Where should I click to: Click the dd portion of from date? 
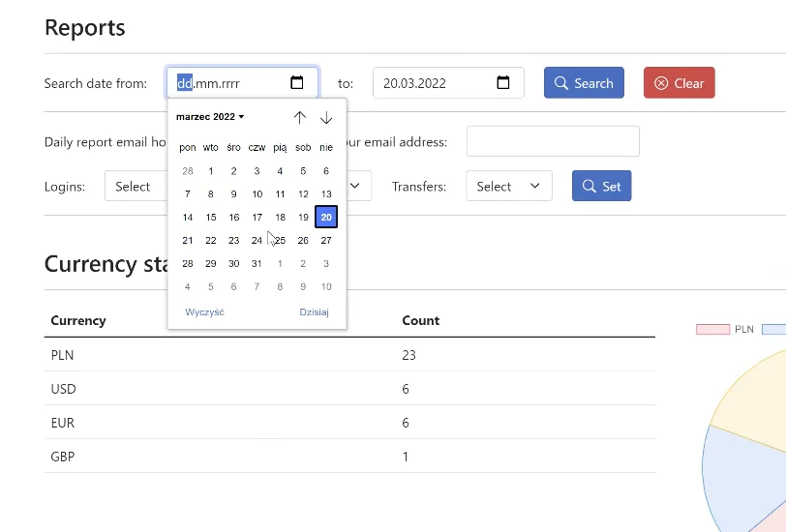point(185,83)
